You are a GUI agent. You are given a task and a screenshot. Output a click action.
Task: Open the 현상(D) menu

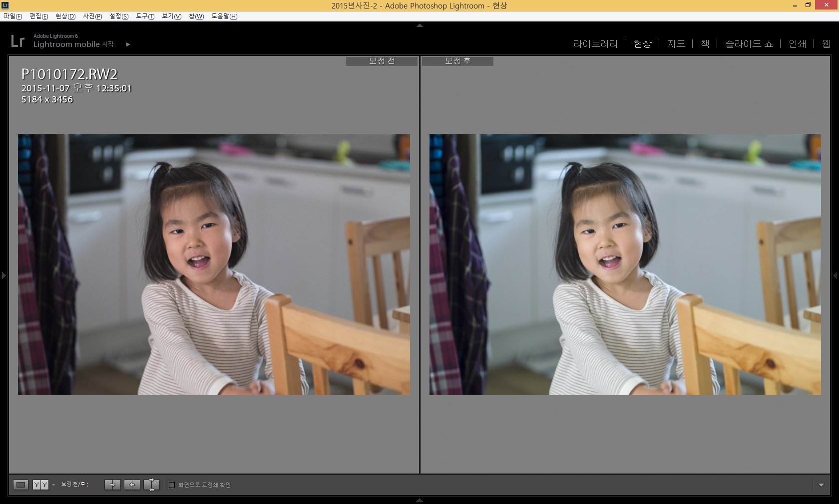pyautogui.click(x=65, y=16)
